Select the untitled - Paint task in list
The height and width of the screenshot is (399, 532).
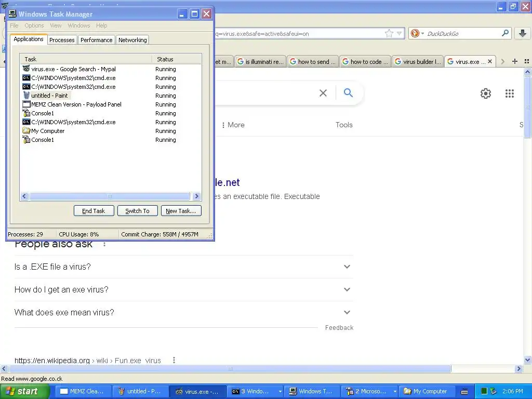tap(110, 96)
